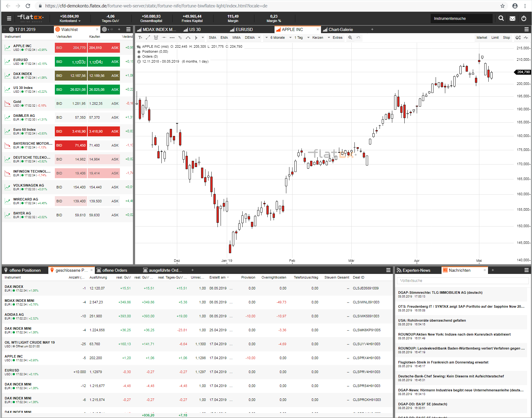Click the red BID sell price for APPLE INC
The width and height of the screenshot is (532, 418).
(71, 48)
